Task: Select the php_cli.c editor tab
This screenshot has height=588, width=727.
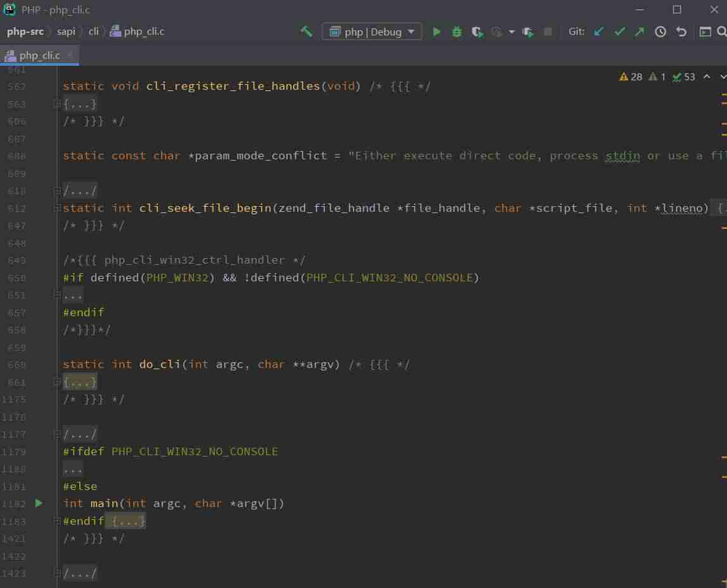Action: 39,56
